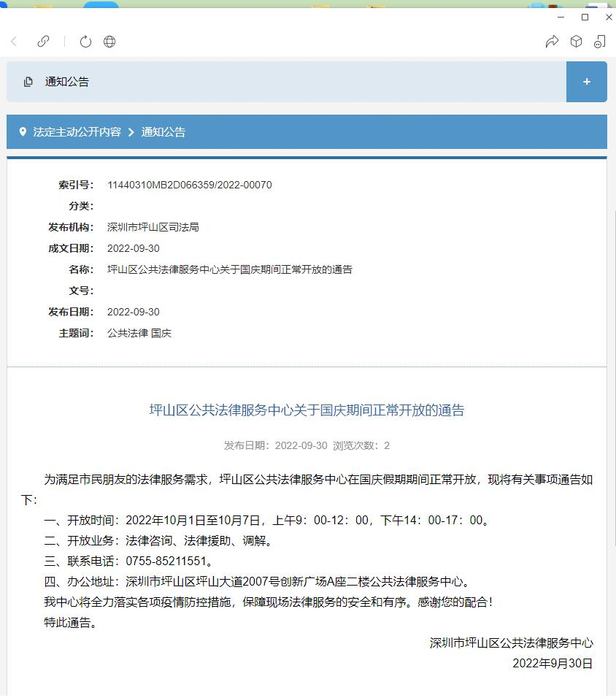Open the 通知公告 breadcrumb link

pos(163,131)
